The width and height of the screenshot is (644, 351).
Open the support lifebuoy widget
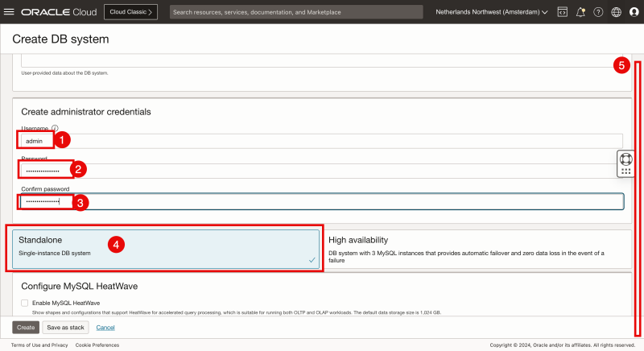point(626,159)
